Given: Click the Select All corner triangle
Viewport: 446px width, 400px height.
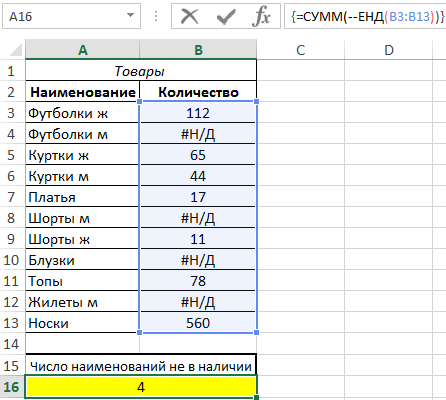Looking at the screenshot, I should coord(16,50).
